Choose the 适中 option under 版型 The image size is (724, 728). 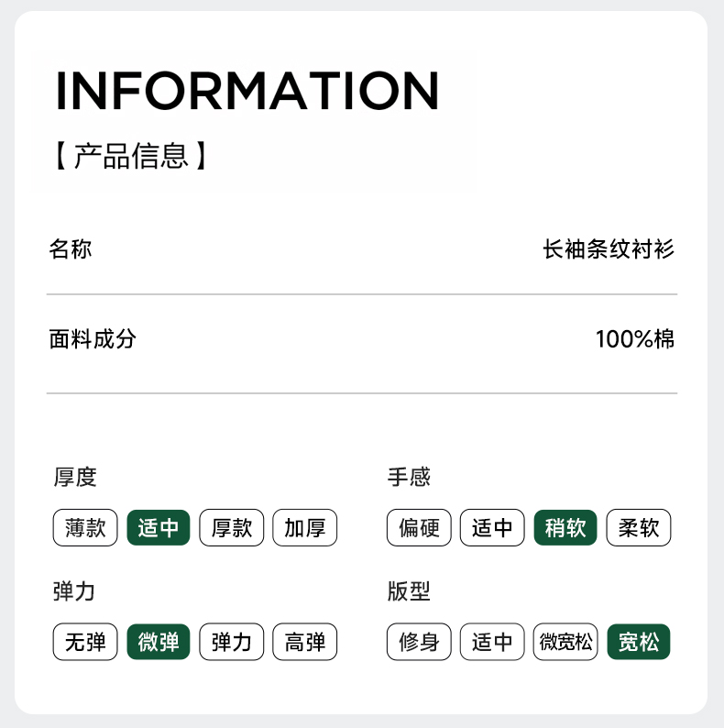click(x=492, y=642)
